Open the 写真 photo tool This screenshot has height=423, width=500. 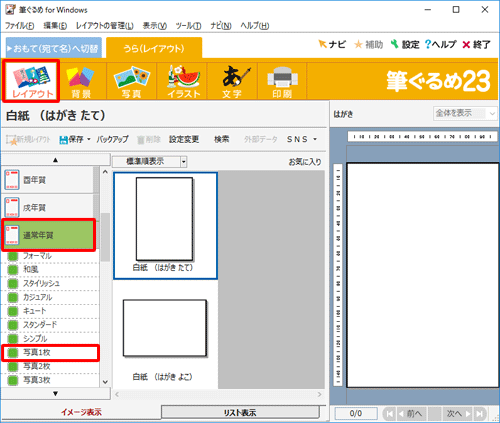click(131, 81)
